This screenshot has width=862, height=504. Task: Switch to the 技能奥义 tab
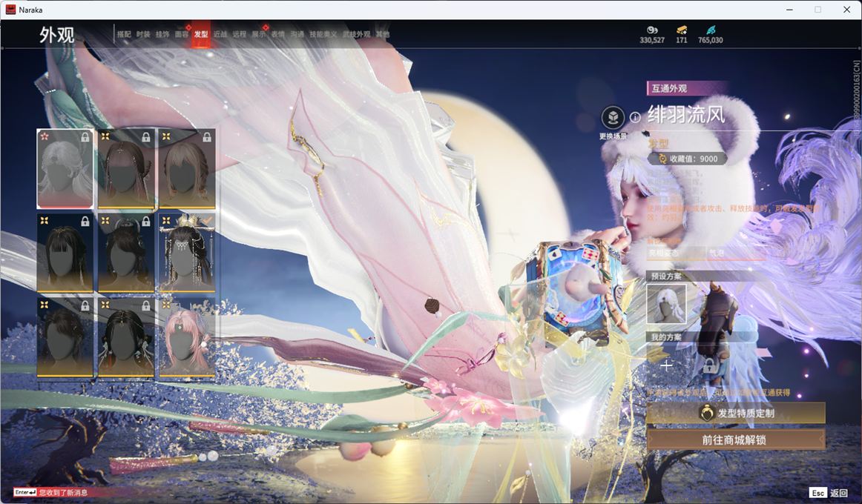click(x=323, y=34)
